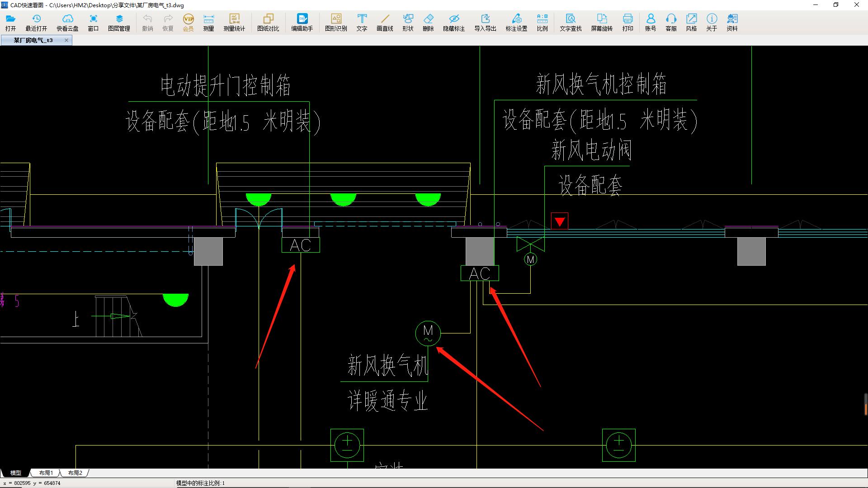Open Drawing Compare (图纸对比) tool
868x488 pixels.
coord(268,22)
